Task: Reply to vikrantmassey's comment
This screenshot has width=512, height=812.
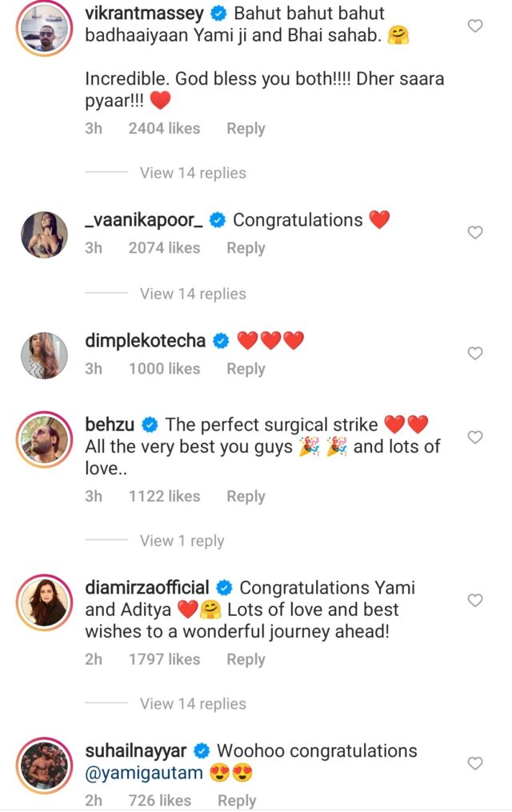Action: point(246,129)
